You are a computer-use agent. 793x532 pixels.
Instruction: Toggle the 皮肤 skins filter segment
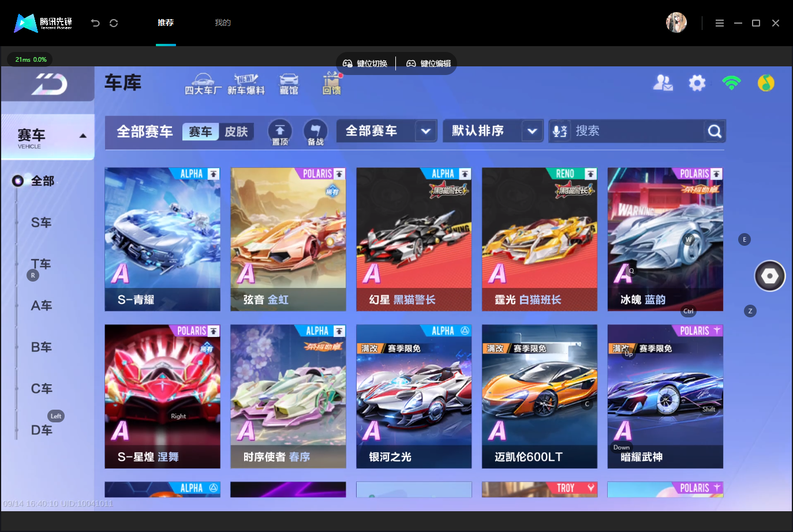[236, 132]
